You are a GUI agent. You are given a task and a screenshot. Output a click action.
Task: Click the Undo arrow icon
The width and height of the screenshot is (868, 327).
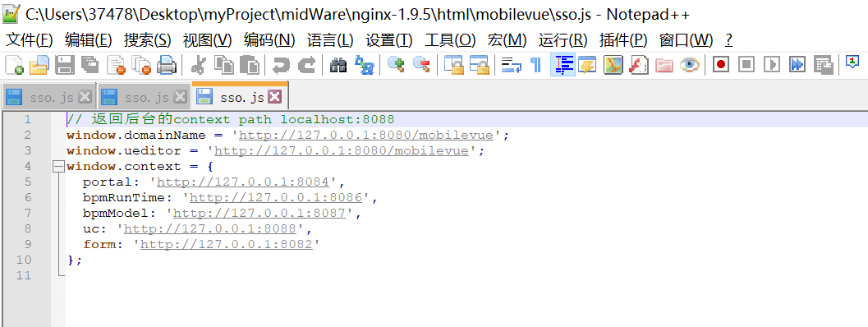coord(281,65)
